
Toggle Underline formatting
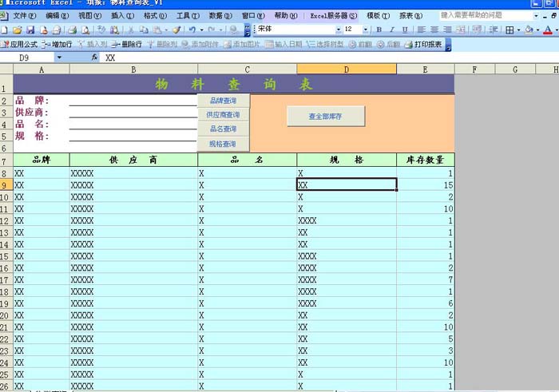point(405,30)
